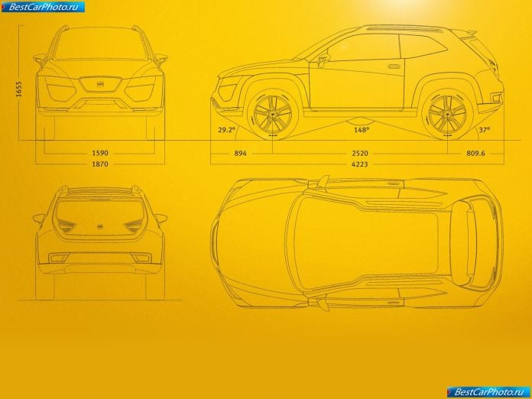Viewport: 532px width, 399px height.
Task: Click the grille badge on the front view
Action: point(100,83)
